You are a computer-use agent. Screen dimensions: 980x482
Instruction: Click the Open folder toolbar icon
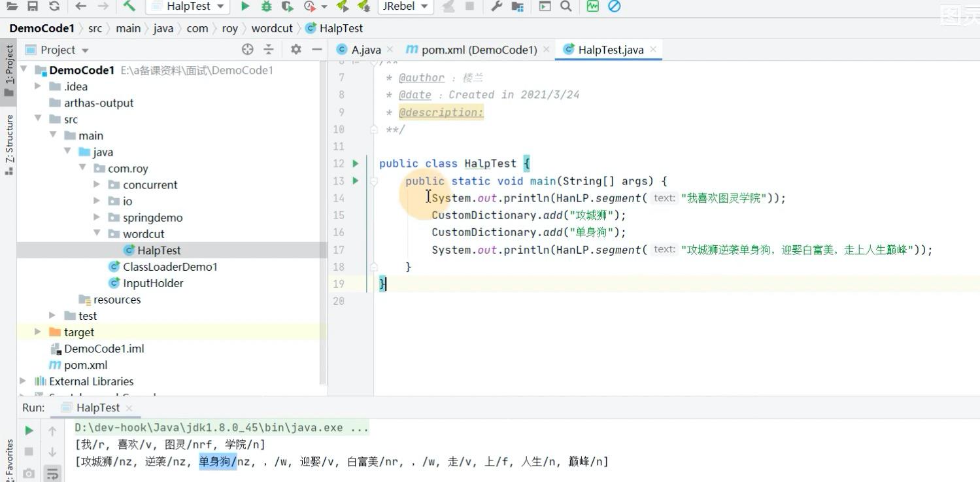(x=12, y=7)
